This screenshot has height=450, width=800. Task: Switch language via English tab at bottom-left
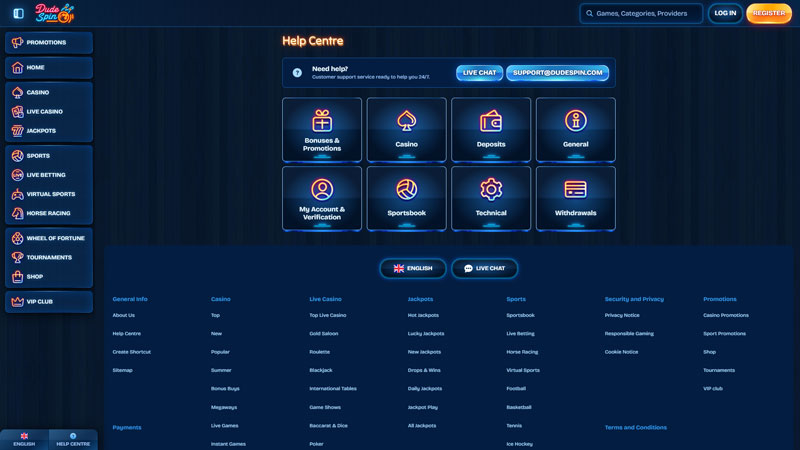24,439
